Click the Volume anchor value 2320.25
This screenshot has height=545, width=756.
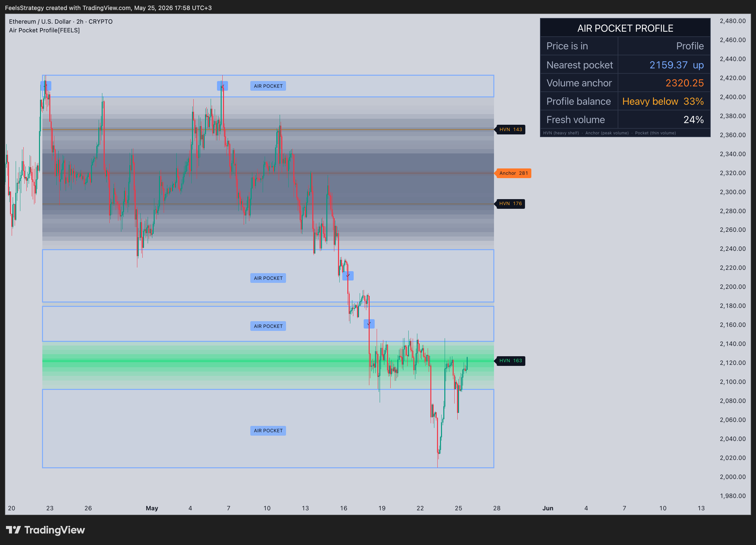[x=684, y=83]
